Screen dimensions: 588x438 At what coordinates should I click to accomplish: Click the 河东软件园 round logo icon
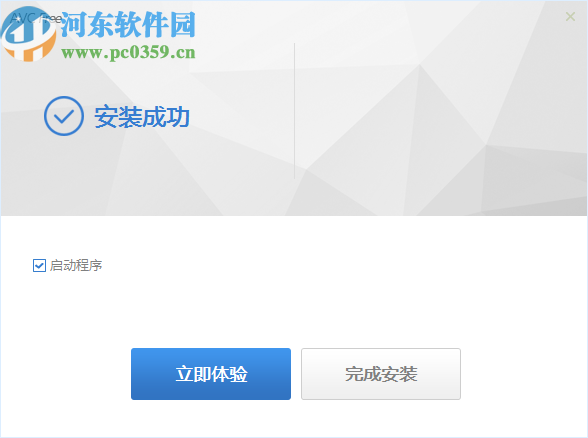[x=28, y=34]
